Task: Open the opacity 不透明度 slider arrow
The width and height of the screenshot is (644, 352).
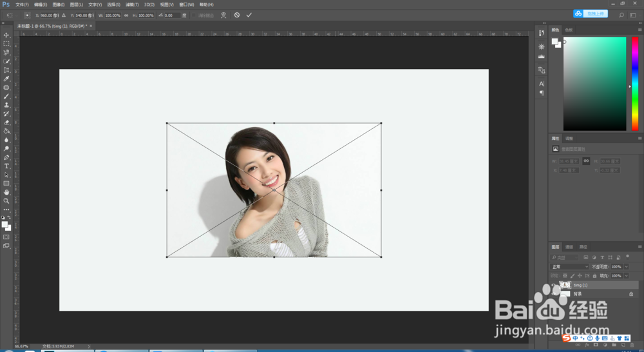Action: pyautogui.click(x=627, y=266)
